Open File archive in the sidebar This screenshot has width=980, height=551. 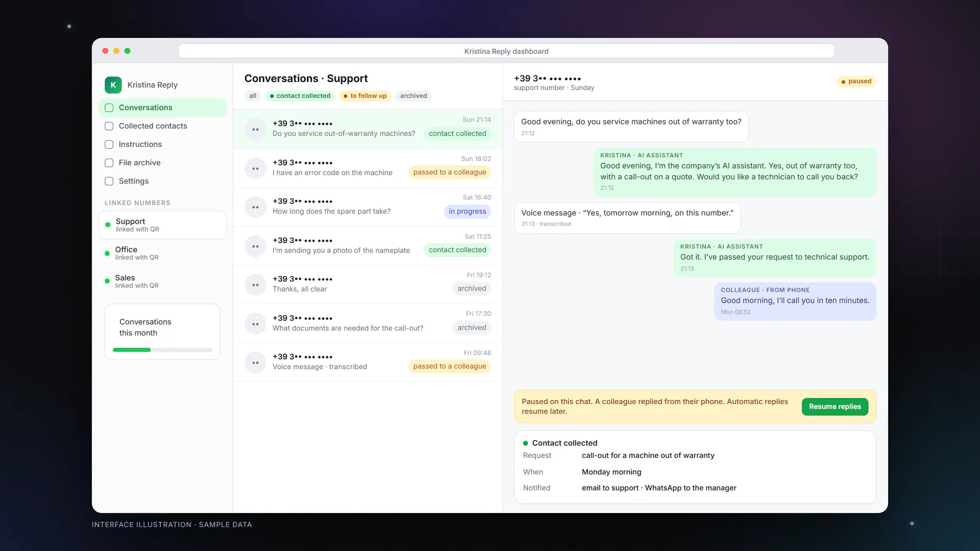(x=162, y=163)
